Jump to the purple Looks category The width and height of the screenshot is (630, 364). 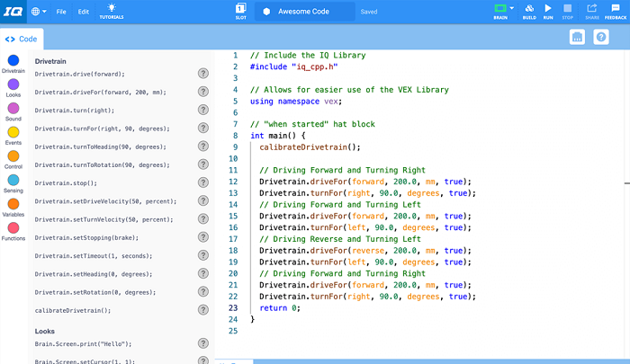click(13, 84)
